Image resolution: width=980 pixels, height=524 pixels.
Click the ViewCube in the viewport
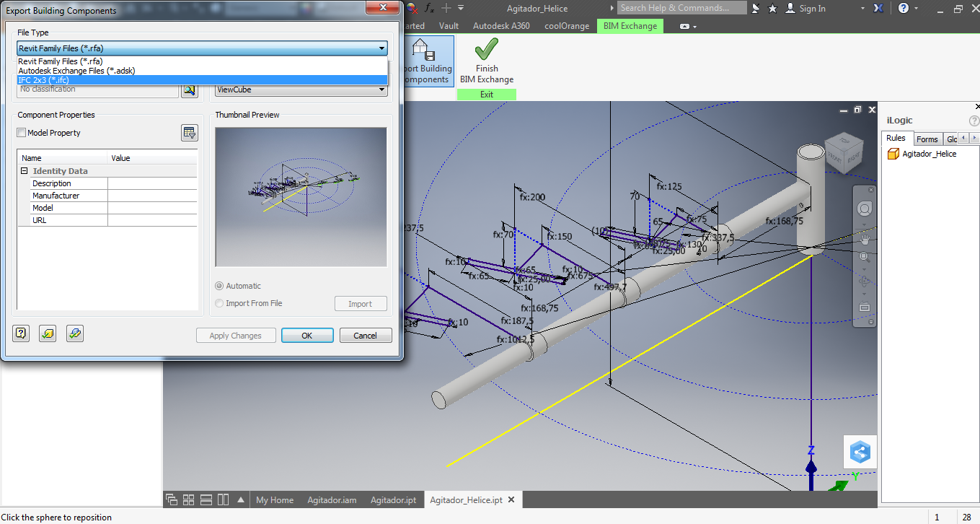tap(843, 152)
